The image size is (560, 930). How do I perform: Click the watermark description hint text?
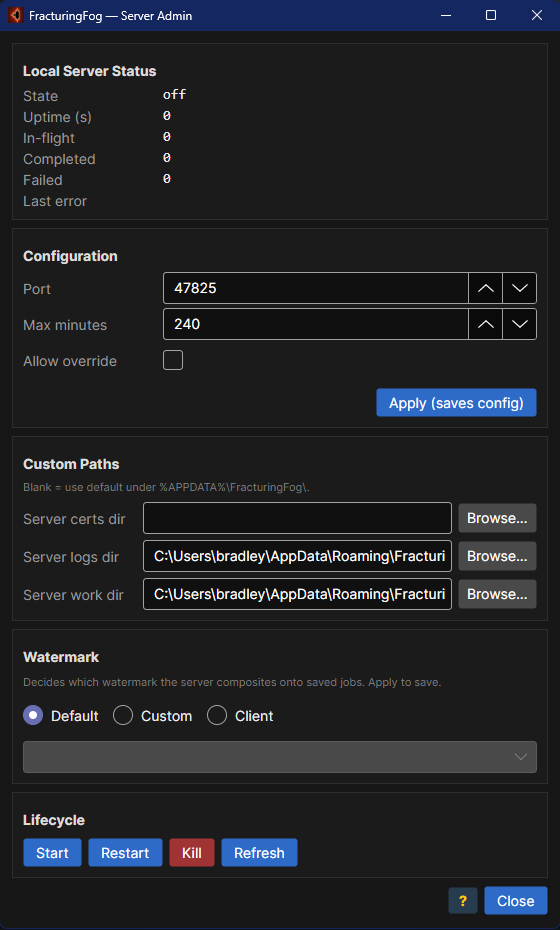coord(232,682)
